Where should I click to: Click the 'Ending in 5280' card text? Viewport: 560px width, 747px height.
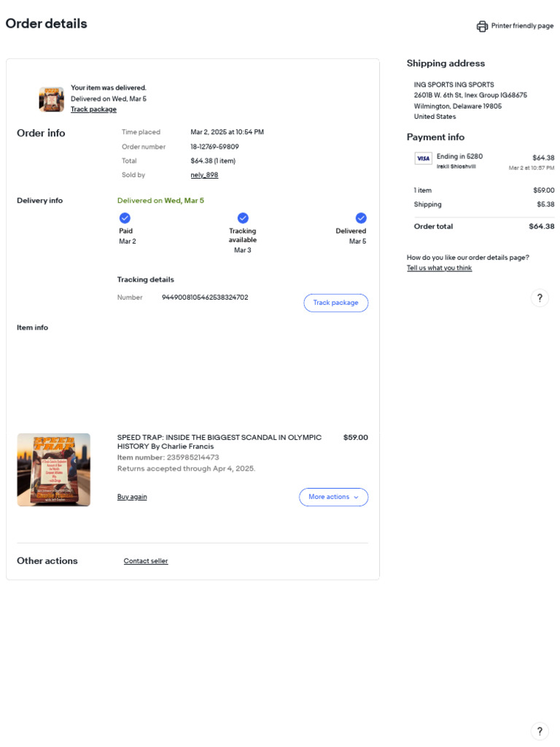(459, 156)
